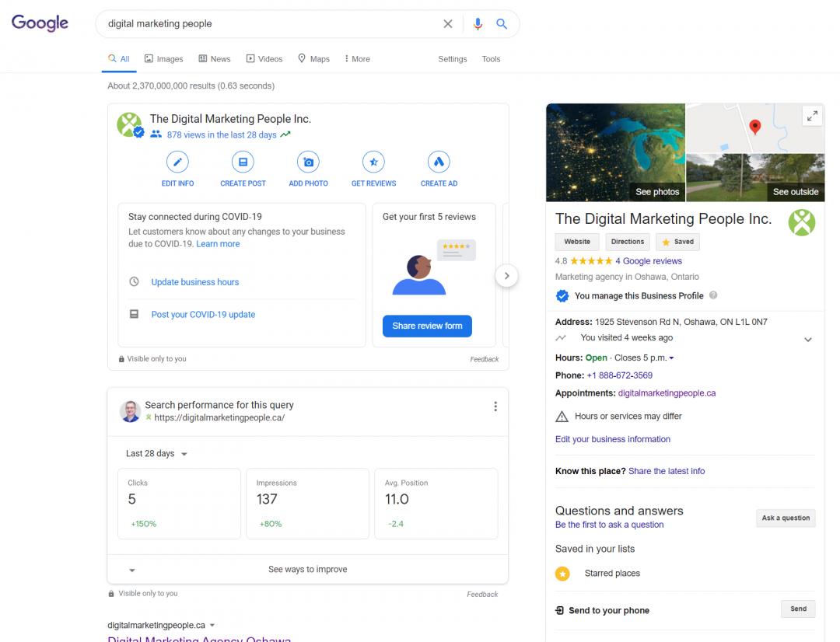
Task: Click the red map pin marker
Action: click(754, 127)
